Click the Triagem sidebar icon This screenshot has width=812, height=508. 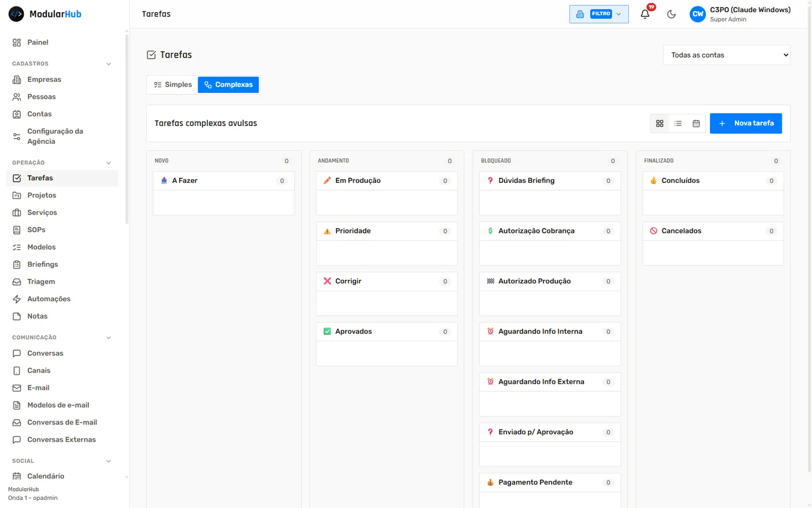[x=17, y=282]
